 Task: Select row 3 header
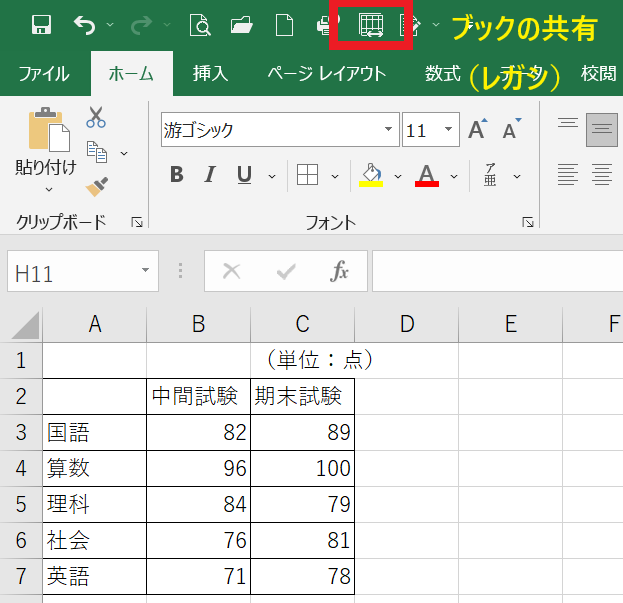(x=21, y=433)
